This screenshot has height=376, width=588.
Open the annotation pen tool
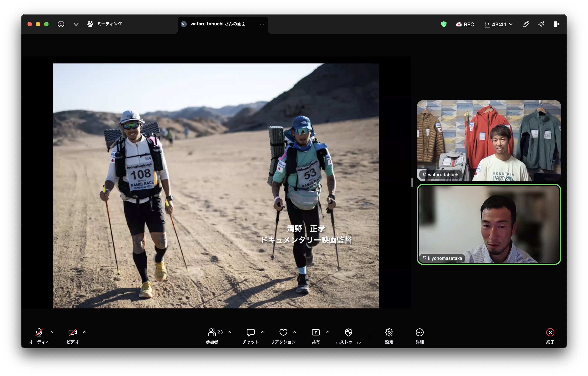[x=526, y=24]
